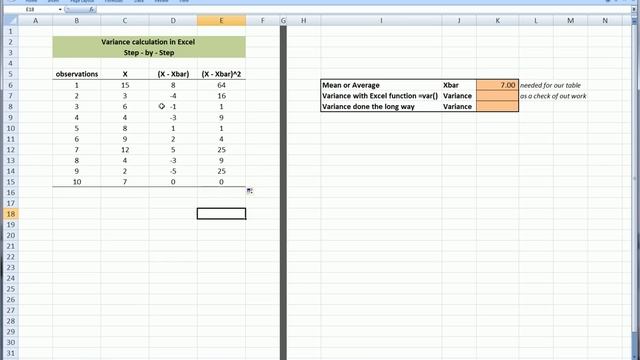The height and width of the screenshot is (360, 640).
Task: Select the deviation value 8 in row 6
Action: (x=173, y=85)
